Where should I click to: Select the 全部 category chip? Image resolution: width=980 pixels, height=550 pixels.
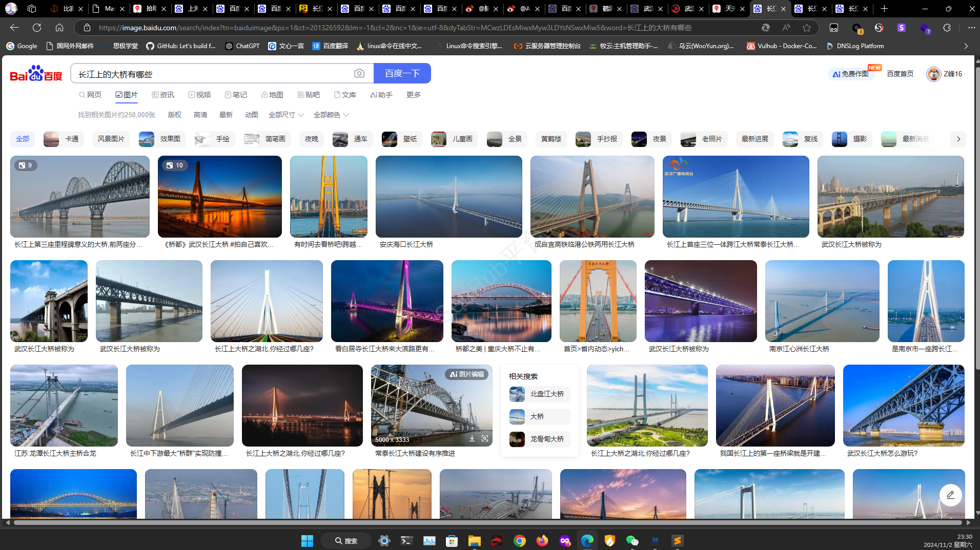pyautogui.click(x=23, y=139)
